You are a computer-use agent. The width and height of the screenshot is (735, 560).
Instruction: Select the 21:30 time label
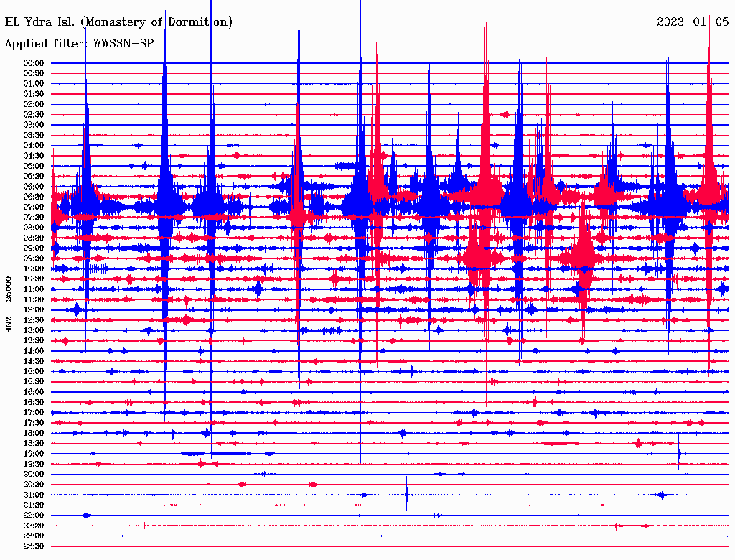(x=34, y=505)
